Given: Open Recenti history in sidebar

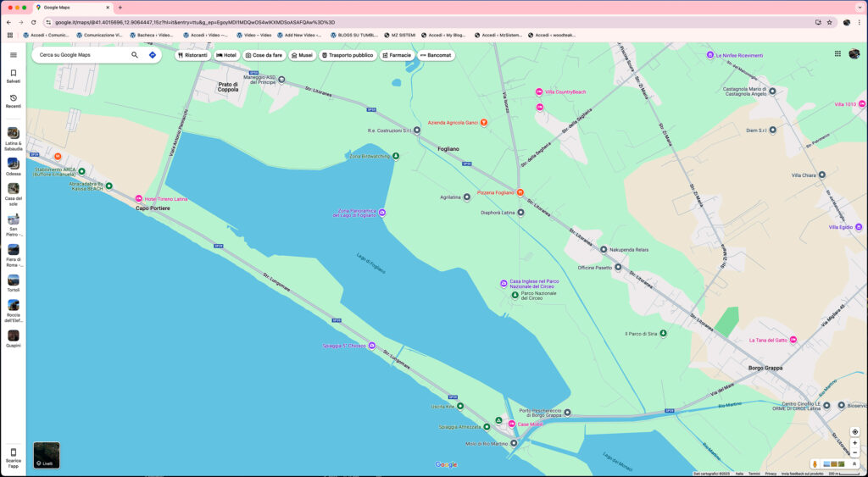Looking at the screenshot, I should coord(14,102).
